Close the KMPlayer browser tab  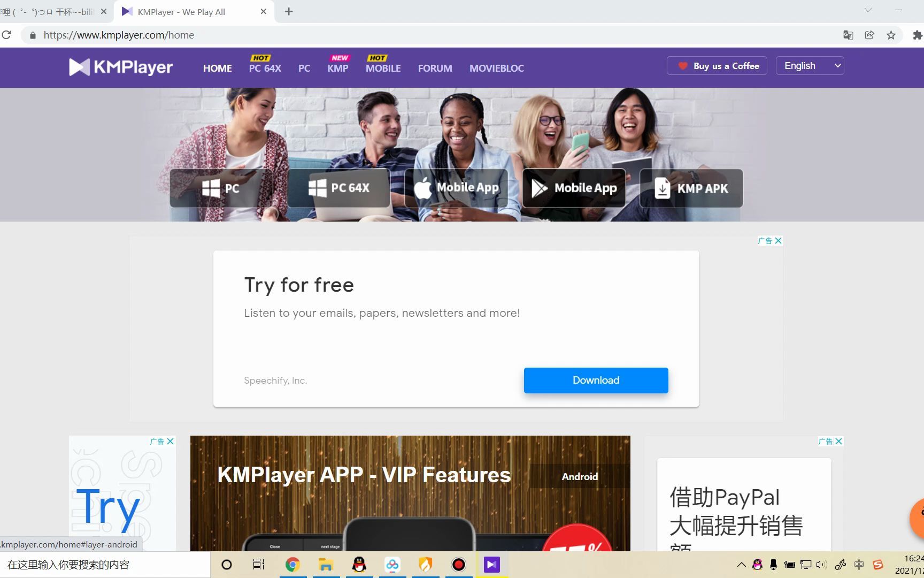click(x=263, y=11)
